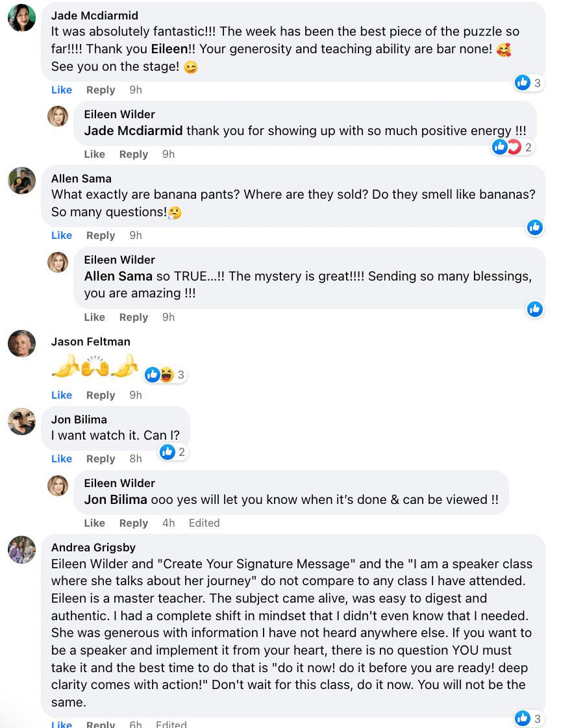Click Jon Bilima's profile avatar
This screenshot has width=572, height=728.
21,421
